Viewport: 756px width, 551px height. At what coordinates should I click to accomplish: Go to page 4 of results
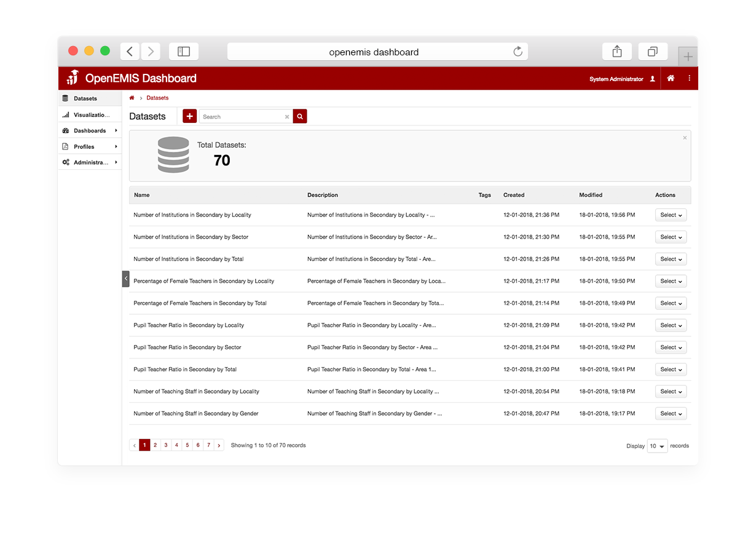coord(177,445)
